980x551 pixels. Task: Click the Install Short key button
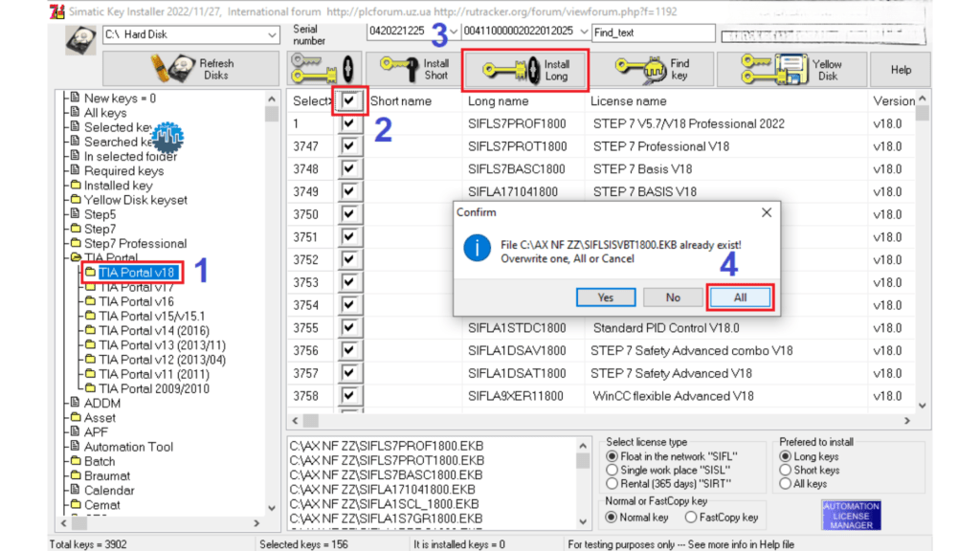[413, 69]
